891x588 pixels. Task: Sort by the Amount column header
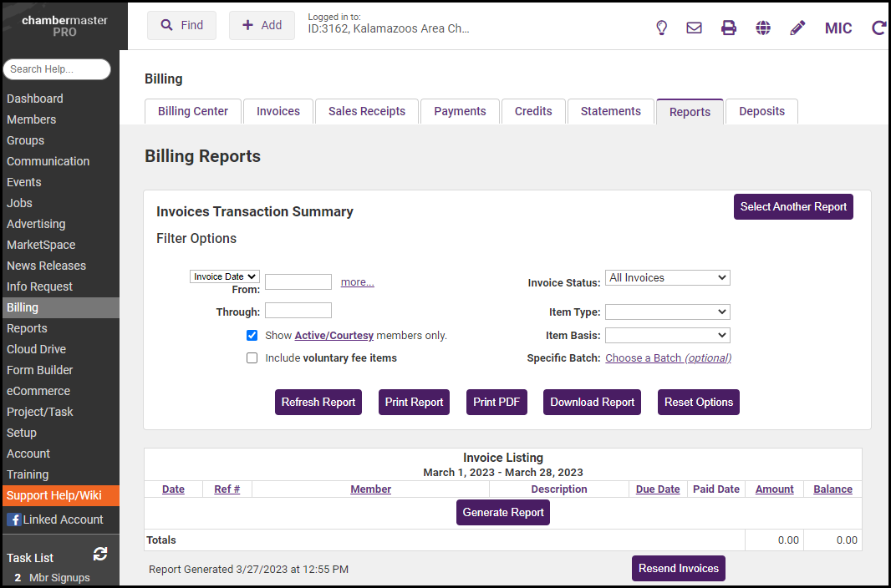pos(774,489)
